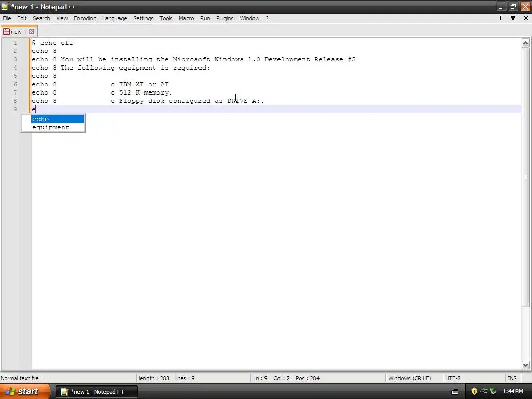532x399 pixels.
Task: Open the Search menu
Action: (42, 18)
